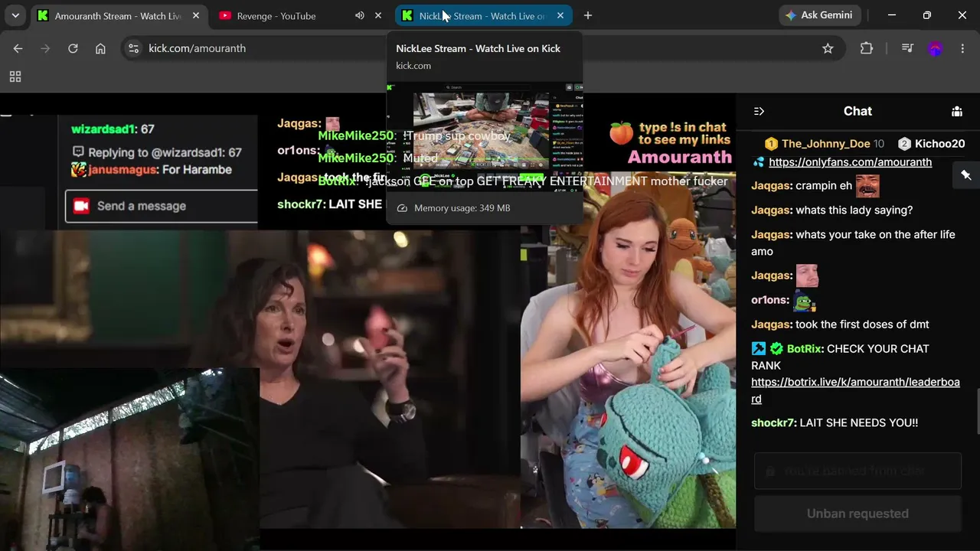This screenshot has height=551, width=980.
Task: Click the Unban requested button
Action: tap(857, 514)
